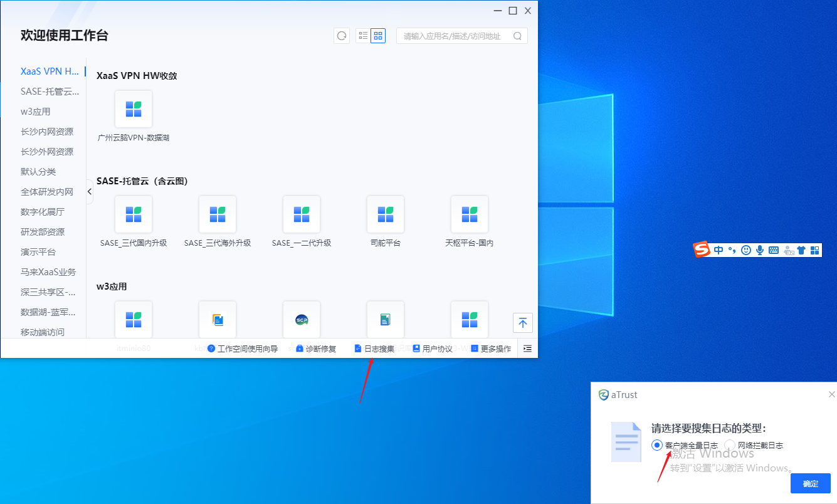Screen dimensions: 837x504
Task: Select 客户端全量日志 radio option
Action: (x=657, y=445)
